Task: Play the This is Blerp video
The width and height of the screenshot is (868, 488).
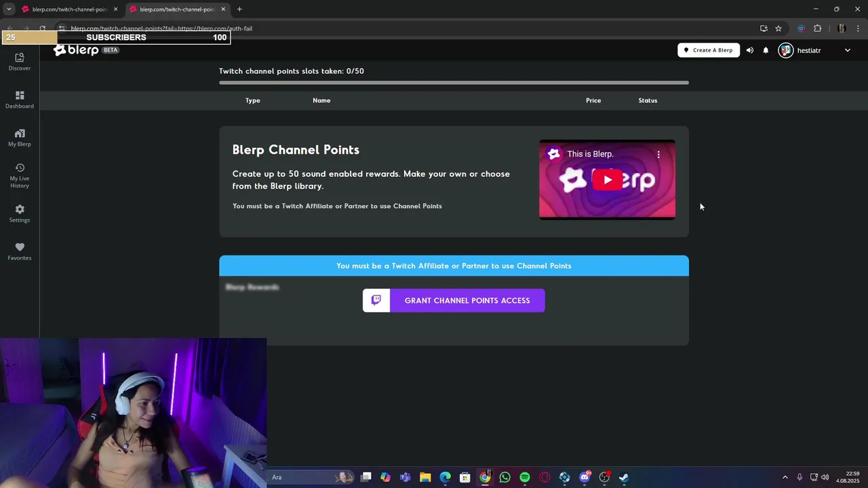Action: tap(607, 180)
